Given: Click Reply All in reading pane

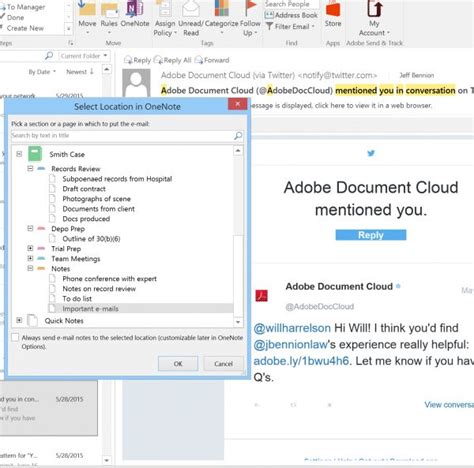Looking at the screenshot, I should (x=172, y=60).
